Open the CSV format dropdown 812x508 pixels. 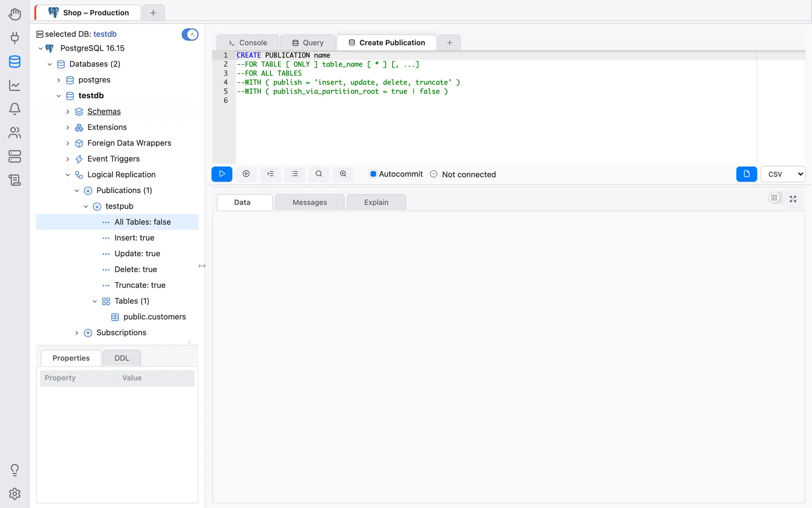pos(783,174)
